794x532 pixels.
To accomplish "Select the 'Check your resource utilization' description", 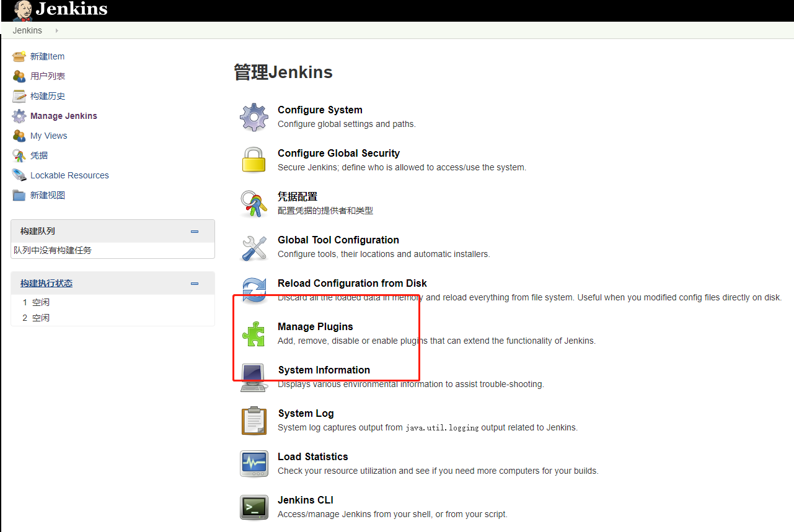I will click(438, 471).
